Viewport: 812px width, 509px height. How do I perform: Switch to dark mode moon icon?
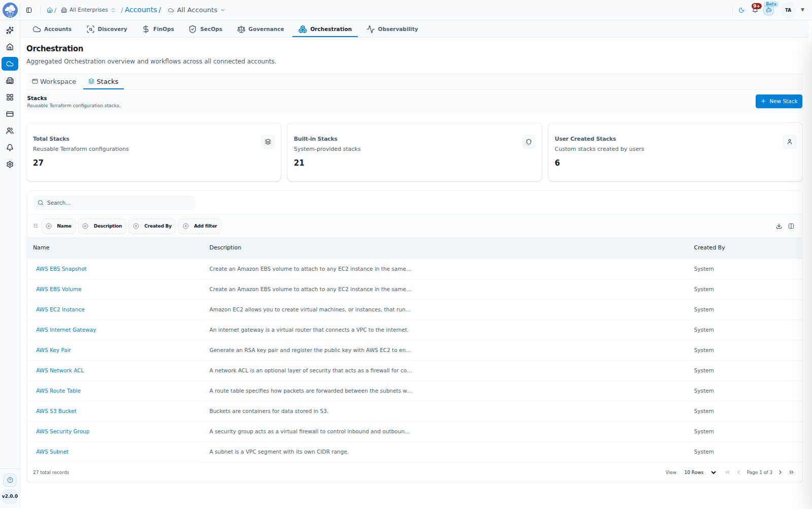click(x=741, y=10)
